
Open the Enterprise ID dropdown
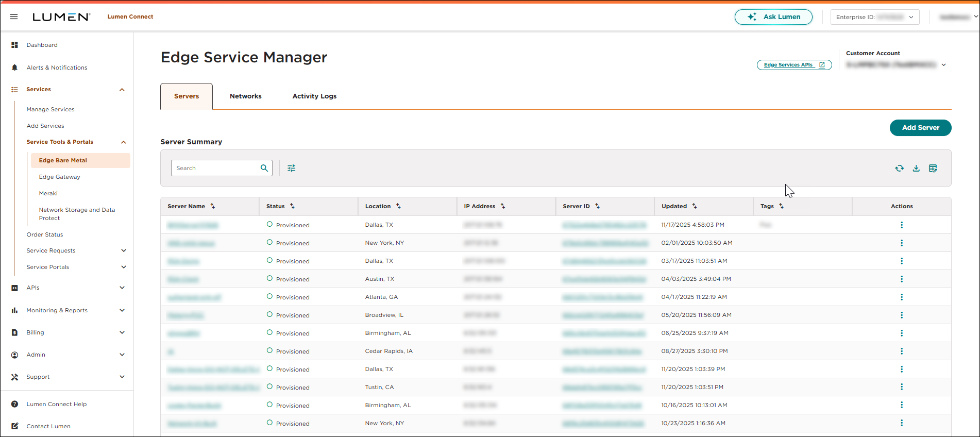pyautogui.click(x=875, y=17)
